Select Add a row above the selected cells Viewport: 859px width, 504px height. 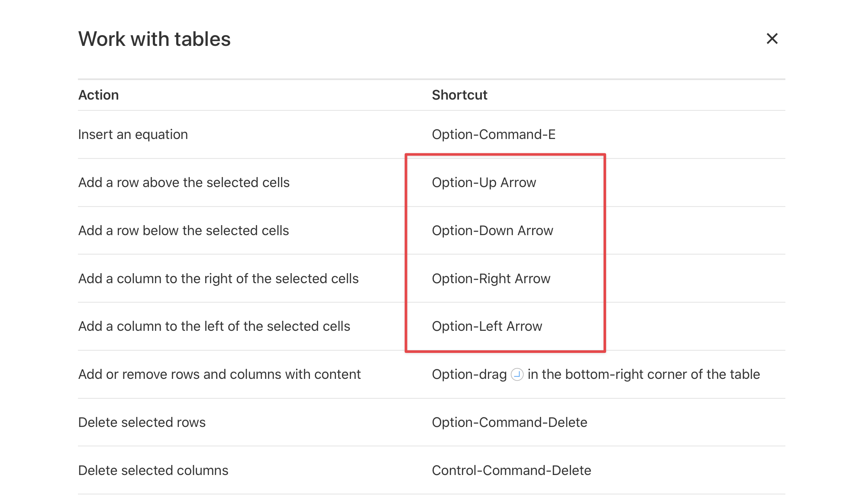[x=184, y=183]
